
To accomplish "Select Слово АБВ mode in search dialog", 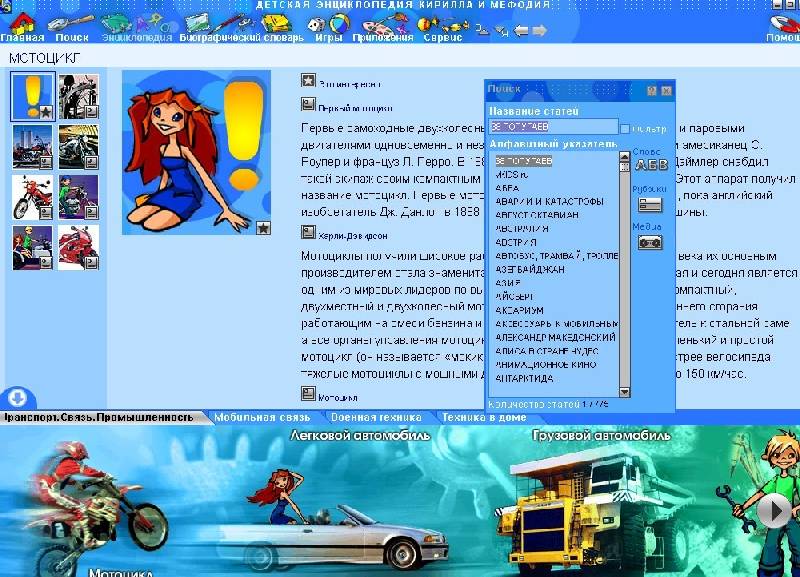I will click(x=651, y=164).
